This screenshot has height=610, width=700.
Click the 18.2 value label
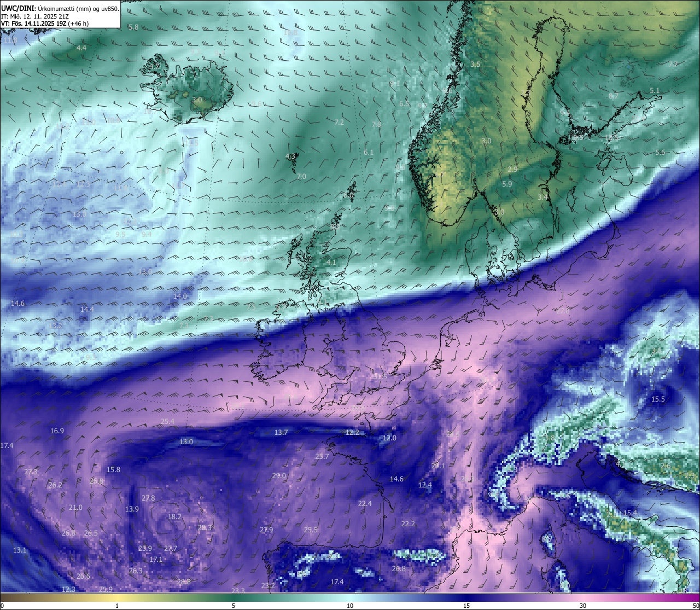[x=174, y=517]
